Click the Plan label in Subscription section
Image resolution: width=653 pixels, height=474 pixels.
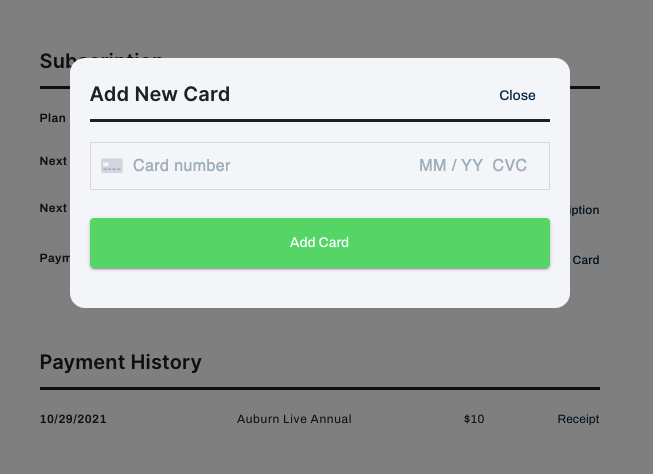pos(52,118)
